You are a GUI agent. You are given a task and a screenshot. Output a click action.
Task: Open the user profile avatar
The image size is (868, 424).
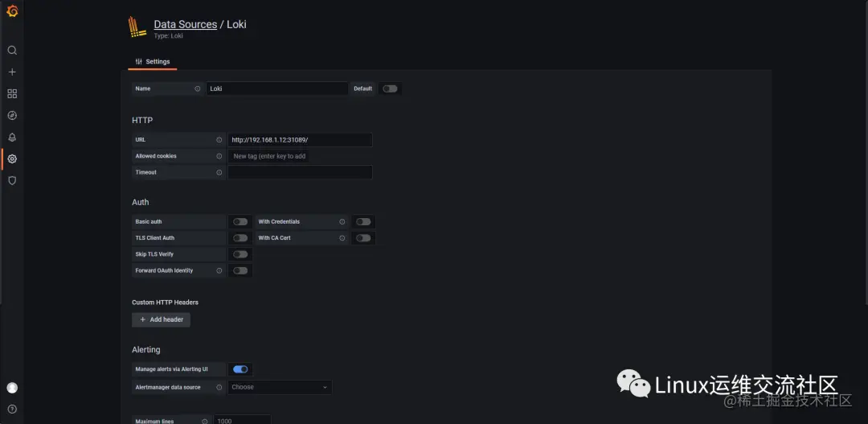point(12,388)
